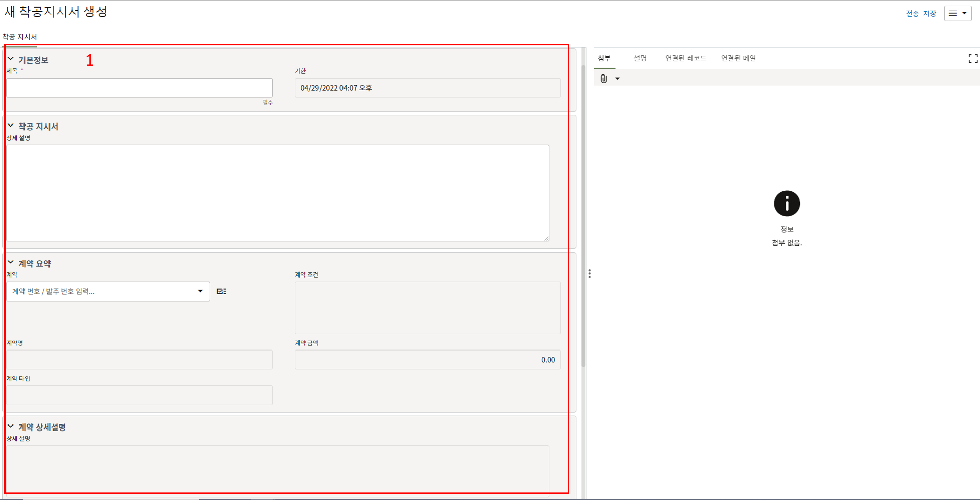The width and height of the screenshot is (980, 500).
Task: Click the contract picker list icon
Action: click(222, 291)
